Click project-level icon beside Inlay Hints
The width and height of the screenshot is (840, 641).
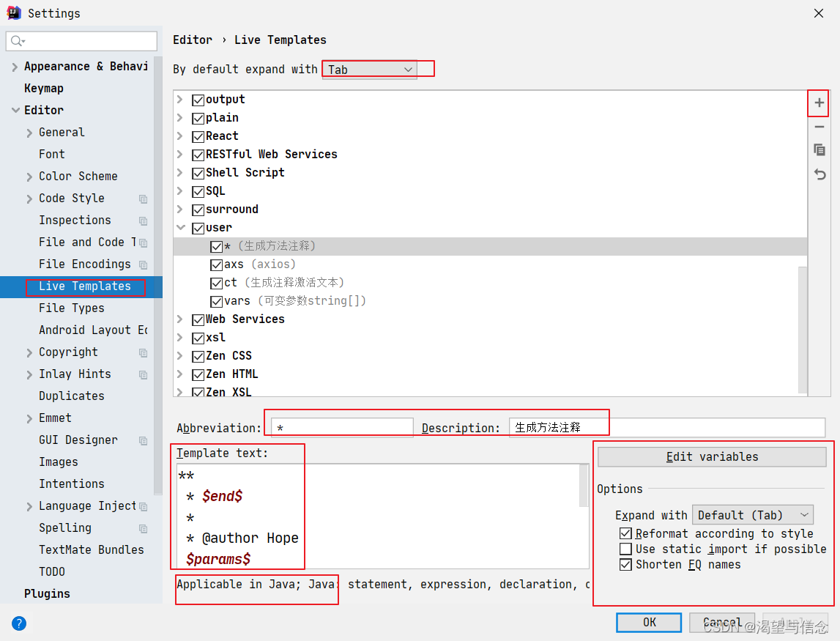(x=143, y=374)
